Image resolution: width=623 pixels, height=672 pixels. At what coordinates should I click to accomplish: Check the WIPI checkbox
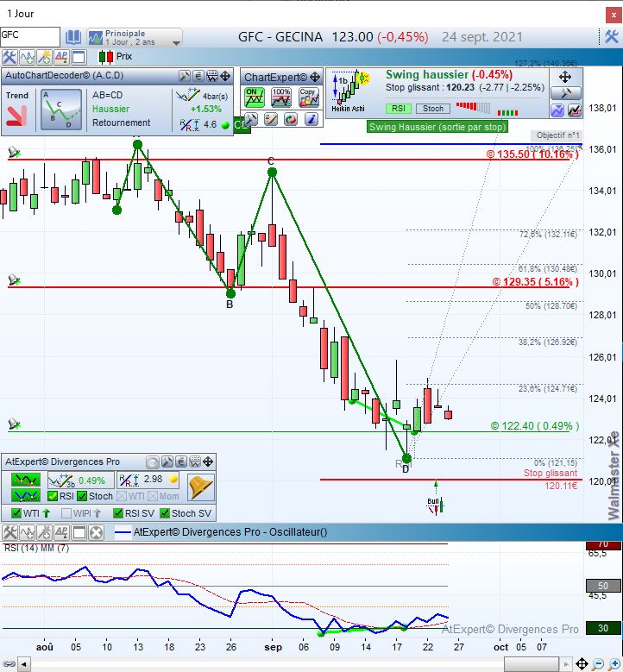pos(66,513)
